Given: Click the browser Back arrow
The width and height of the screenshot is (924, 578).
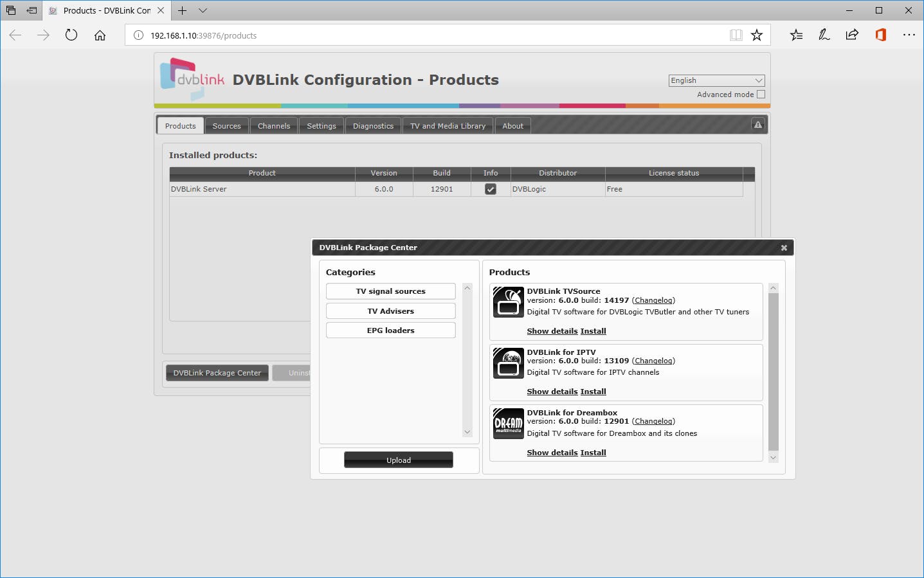Looking at the screenshot, I should [15, 35].
